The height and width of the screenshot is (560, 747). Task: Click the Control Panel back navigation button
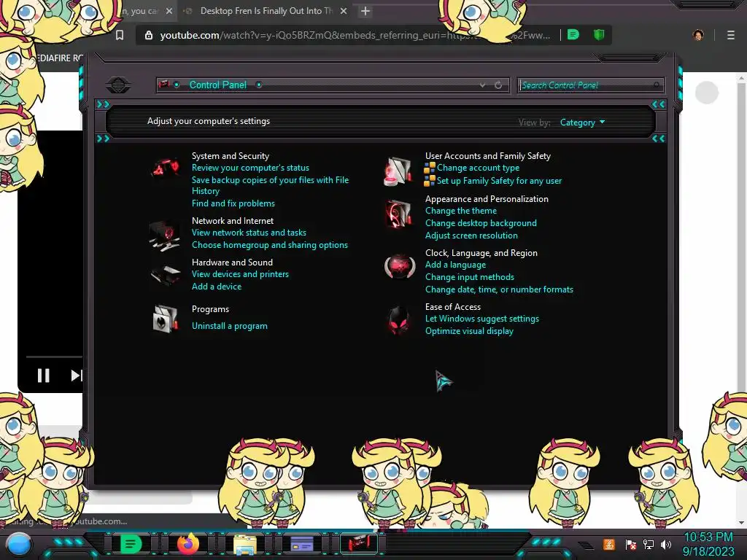click(118, 85)
